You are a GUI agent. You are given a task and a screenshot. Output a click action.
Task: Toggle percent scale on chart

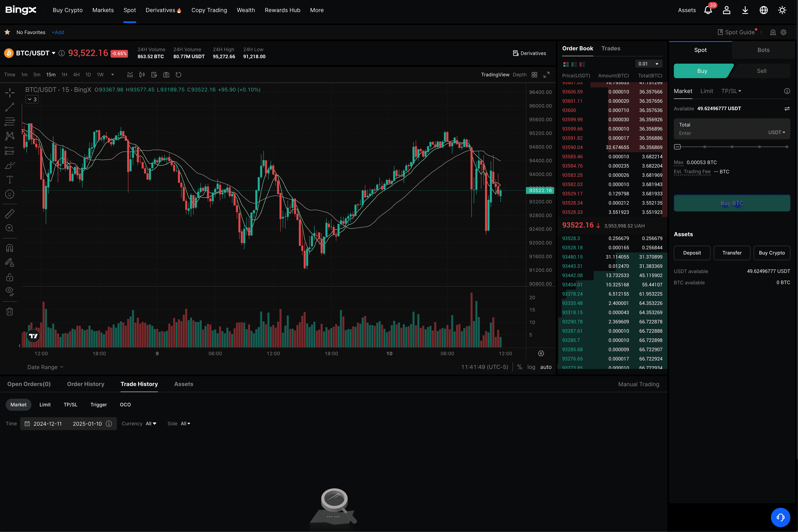(520, 367)
